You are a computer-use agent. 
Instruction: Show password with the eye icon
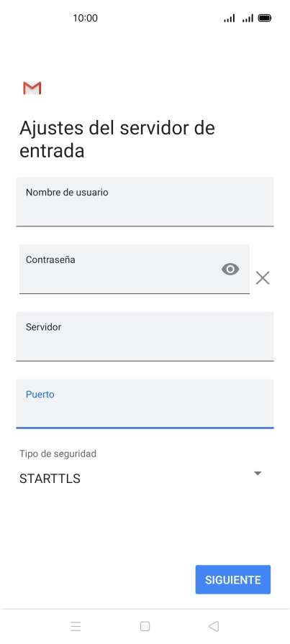pos(230,270)
